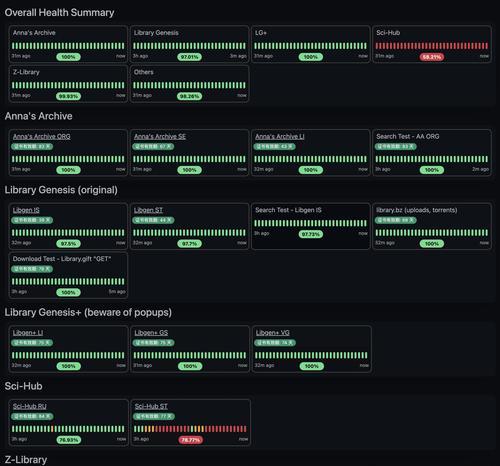Image resolution: width=500 pixels, height=466 pixels.
Task: Click the red and orange heartbeat bar of Sci-Hub ST
Action: point(190,429)
